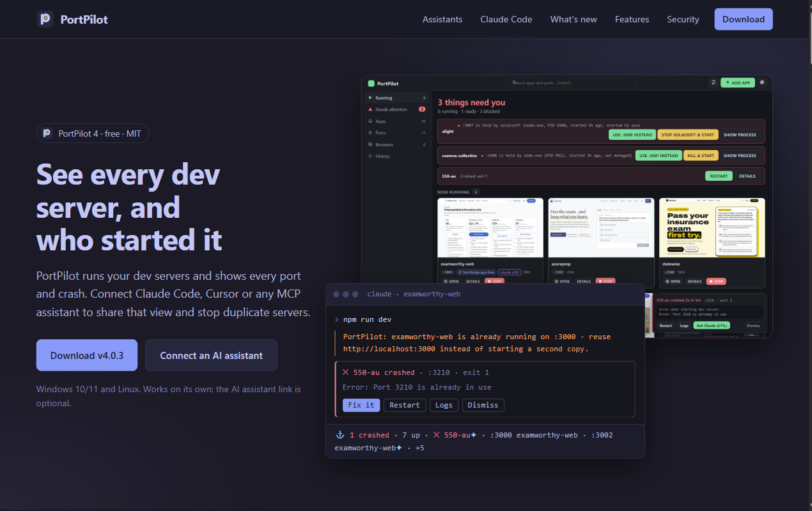Viewport: 812px width, 511px height.
Task: Open the Apps section icon in sidebar
Action: point(370,121)
